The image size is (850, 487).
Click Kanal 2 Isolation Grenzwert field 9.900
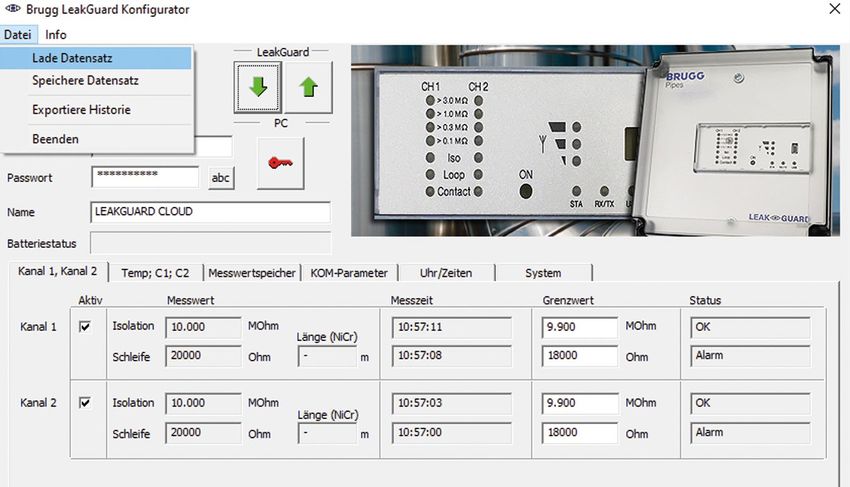(579, 403)
